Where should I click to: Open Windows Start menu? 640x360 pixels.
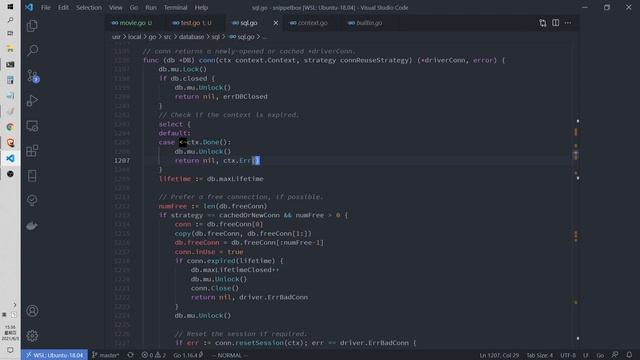point(10,7)
